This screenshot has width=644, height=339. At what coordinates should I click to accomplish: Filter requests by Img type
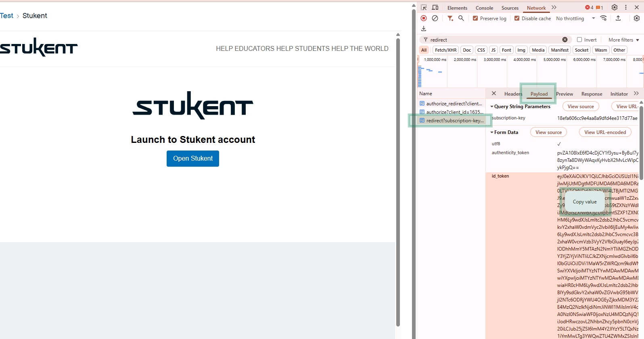(x=521, y=50)
